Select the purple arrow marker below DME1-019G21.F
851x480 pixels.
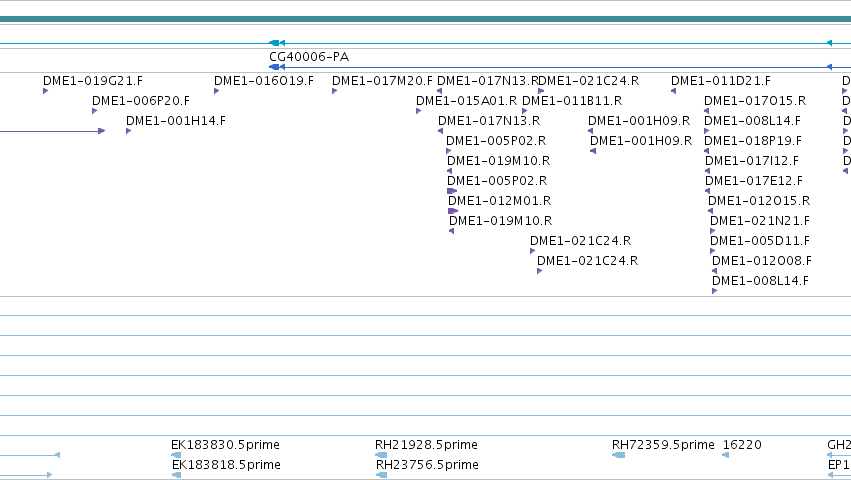[46, 91]
